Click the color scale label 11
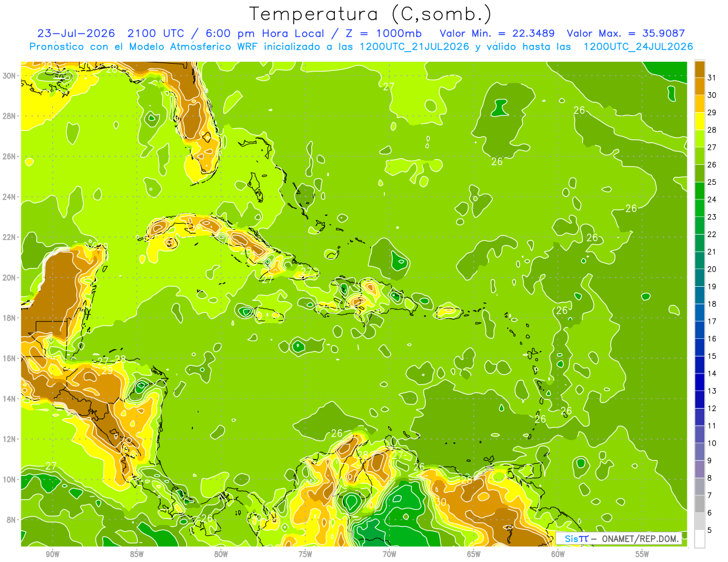The height and width of the screenshot is (562, 728). coord(712,426)
